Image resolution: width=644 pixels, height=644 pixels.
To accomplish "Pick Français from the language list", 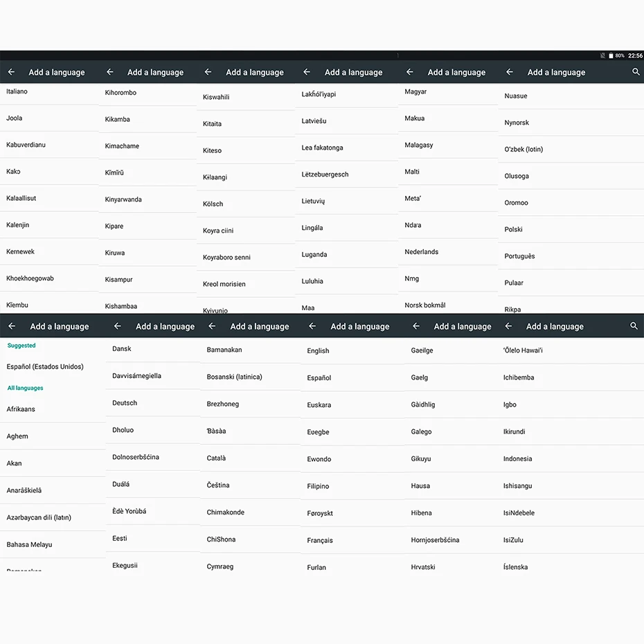I will pos(321,540).
